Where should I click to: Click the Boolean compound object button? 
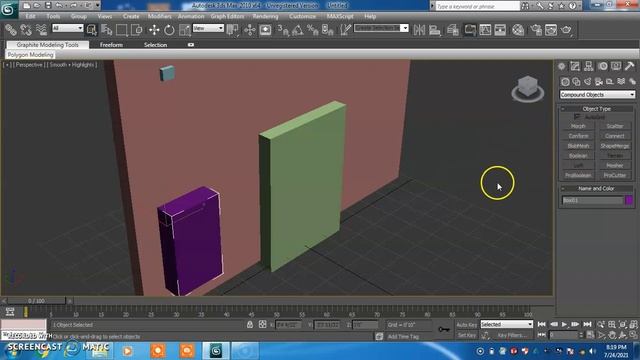[578, 156]
